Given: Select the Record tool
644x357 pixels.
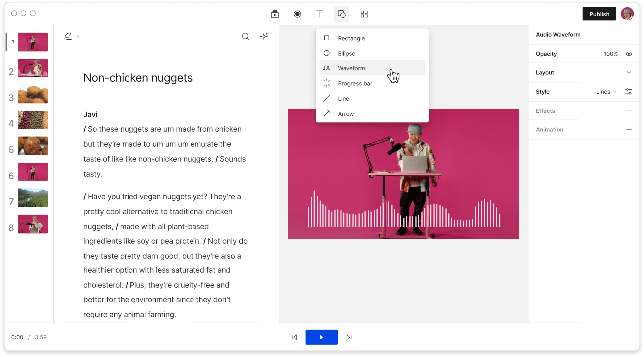Looking at the screenshot, I should (x=297, y=14).
